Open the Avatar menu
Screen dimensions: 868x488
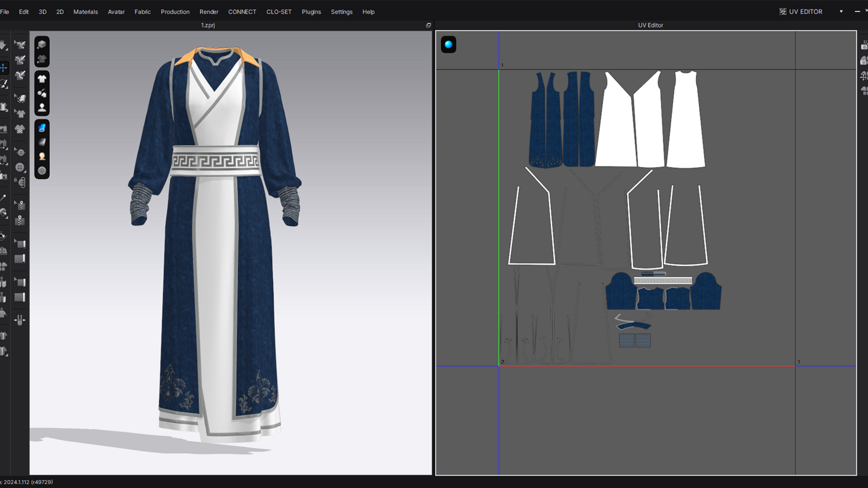tap(116, 12)
